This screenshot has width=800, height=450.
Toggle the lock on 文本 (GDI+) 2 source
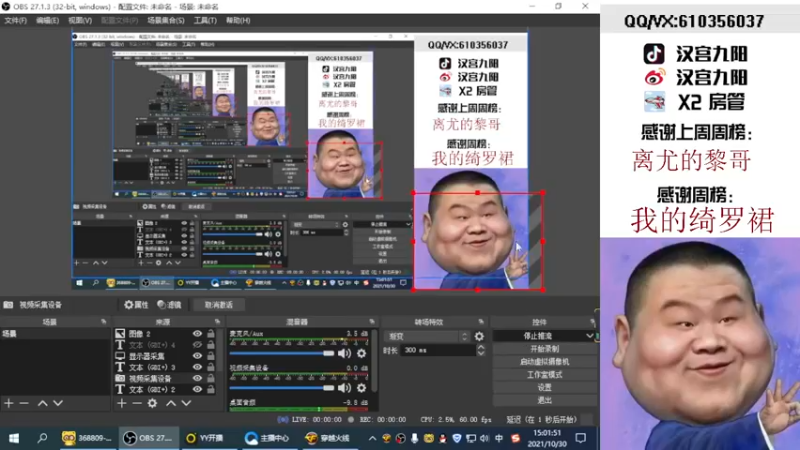(x=211, y=389)
